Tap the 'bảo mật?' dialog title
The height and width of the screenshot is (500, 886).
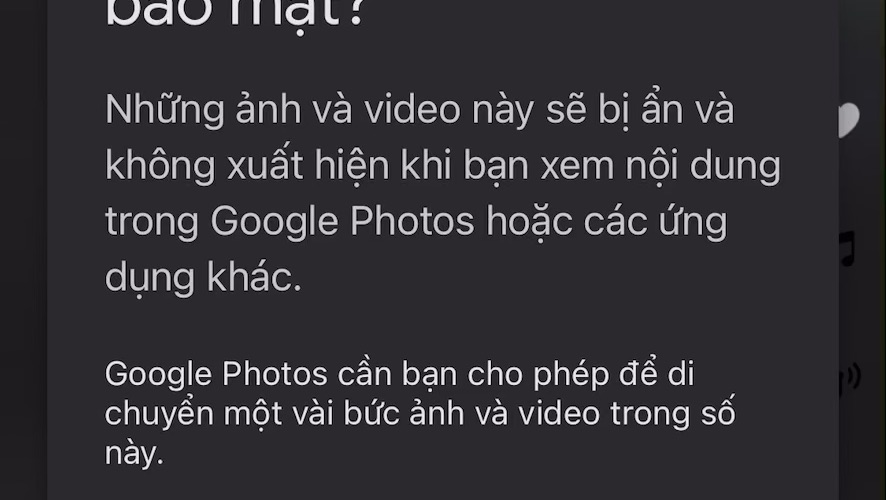click(234, 14)
